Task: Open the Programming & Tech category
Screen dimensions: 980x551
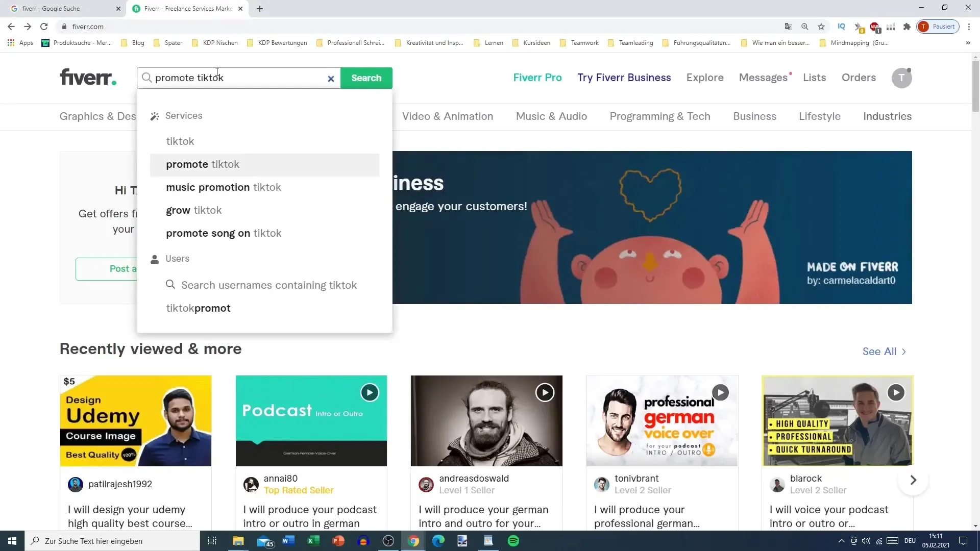Action: [x=660, y=116]
